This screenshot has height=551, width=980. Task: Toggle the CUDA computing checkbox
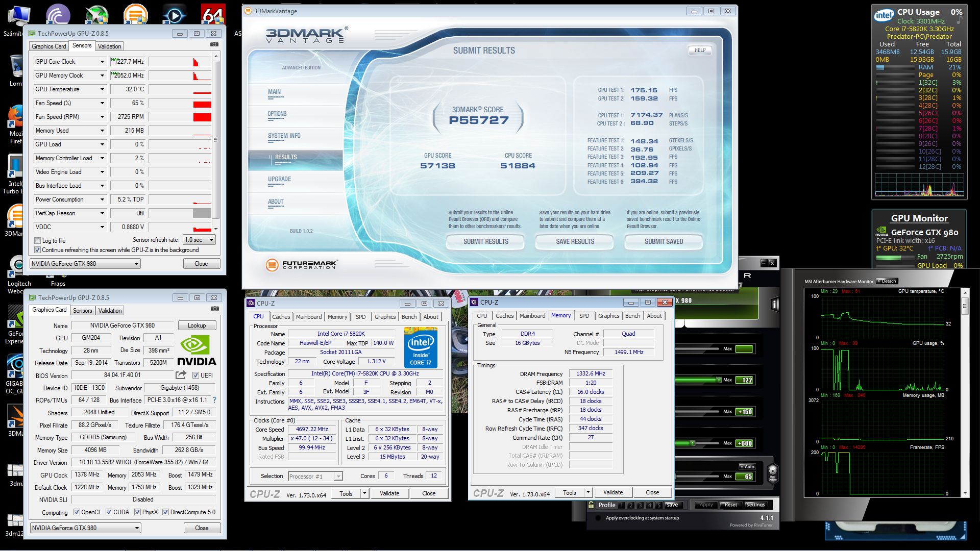[109, 512]
